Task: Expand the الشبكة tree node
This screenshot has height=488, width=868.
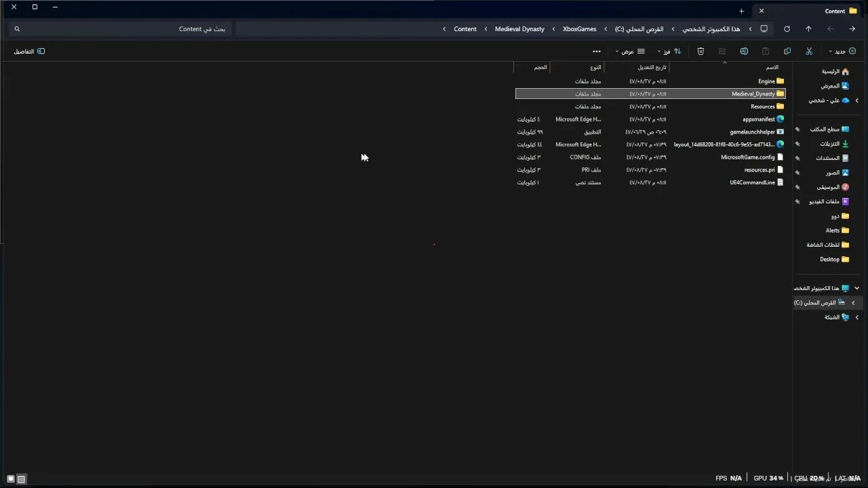Action: [x=856, y=317]
